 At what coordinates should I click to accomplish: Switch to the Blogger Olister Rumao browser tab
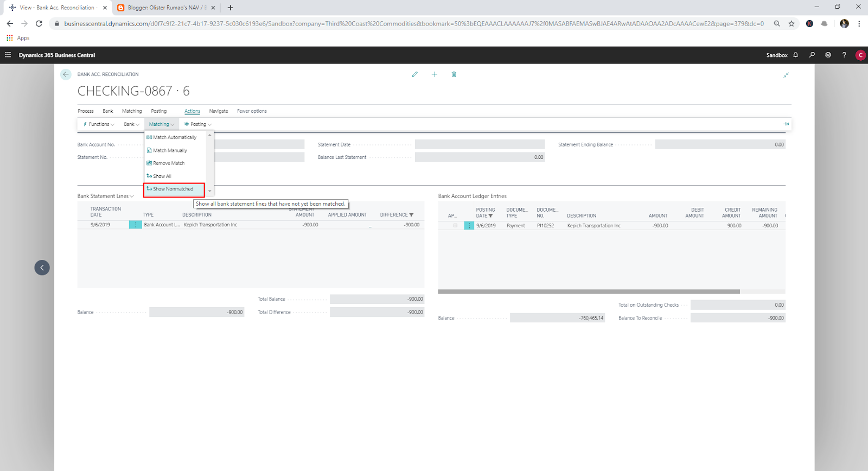point(165,8)
